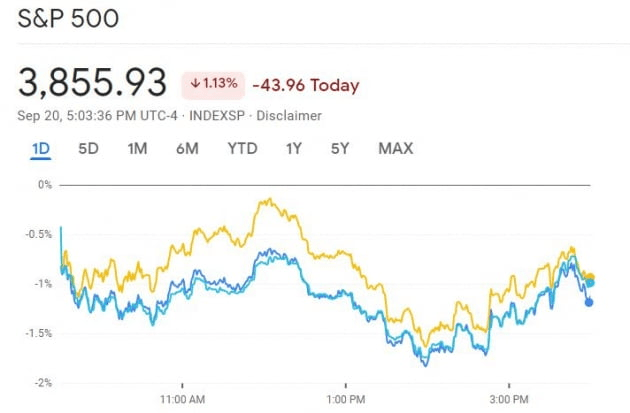Switch to YTD chart view
Image resolution: width=630 pixels, height=413 pixels.
click(242, 149)
